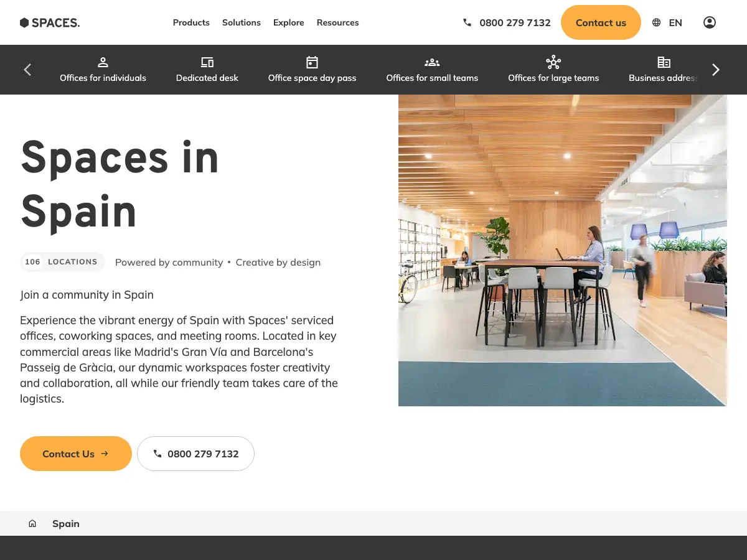Click the hero Contact Us button

click(76, 454)
